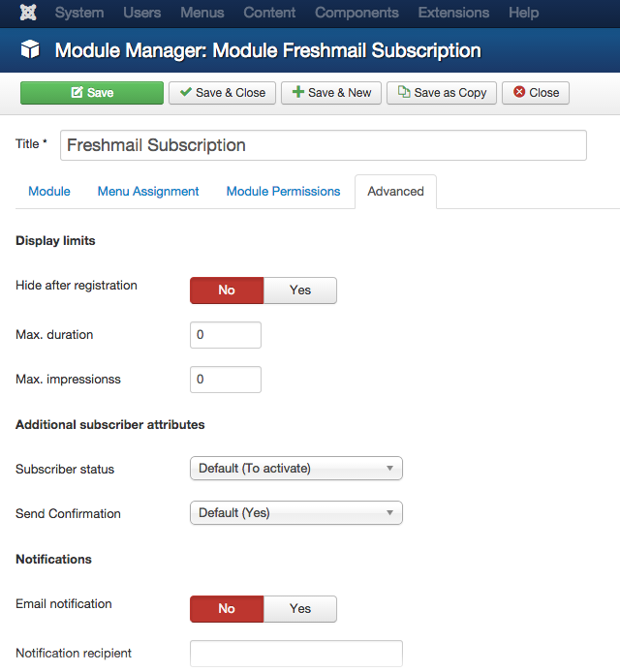Click Save as Copy button
This screenshot has height=672, width=620.
click(442, 93)
